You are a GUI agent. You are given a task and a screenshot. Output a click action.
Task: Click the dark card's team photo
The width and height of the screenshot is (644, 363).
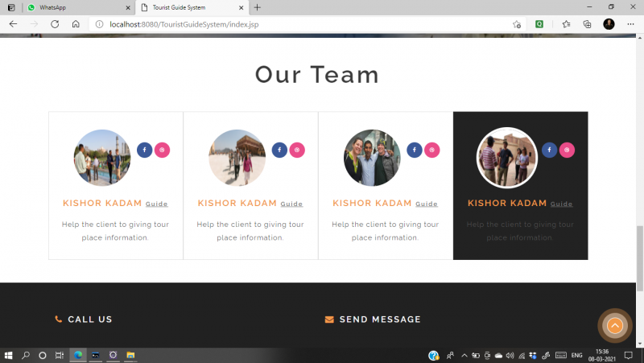click(x=507, y=158)
